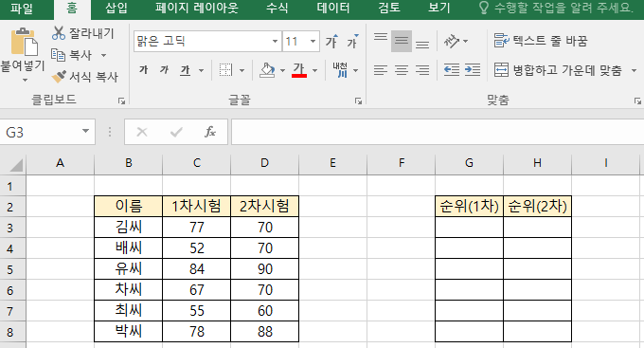Select the Format Painter (서식 복사) brush
The width and height of the screenshot is (644, 348).
click(85, 77)
